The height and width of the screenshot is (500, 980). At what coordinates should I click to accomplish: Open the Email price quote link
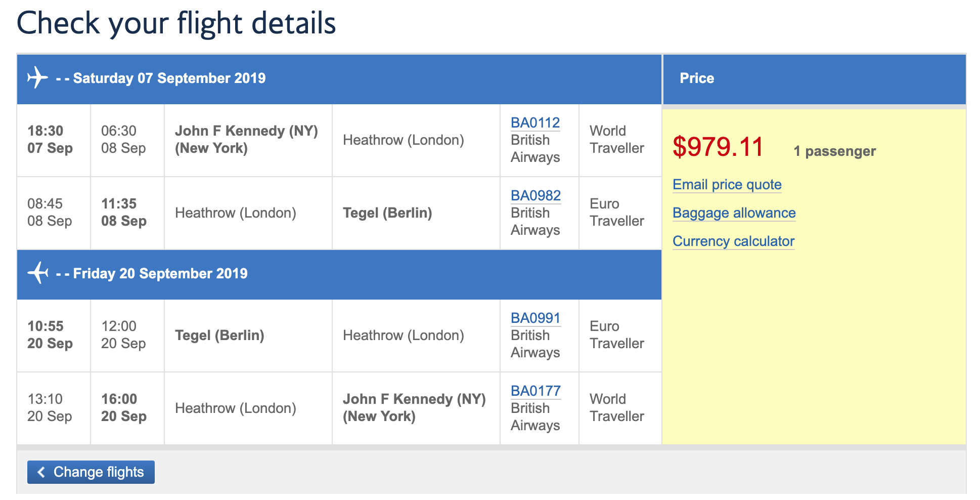point(727,184)
